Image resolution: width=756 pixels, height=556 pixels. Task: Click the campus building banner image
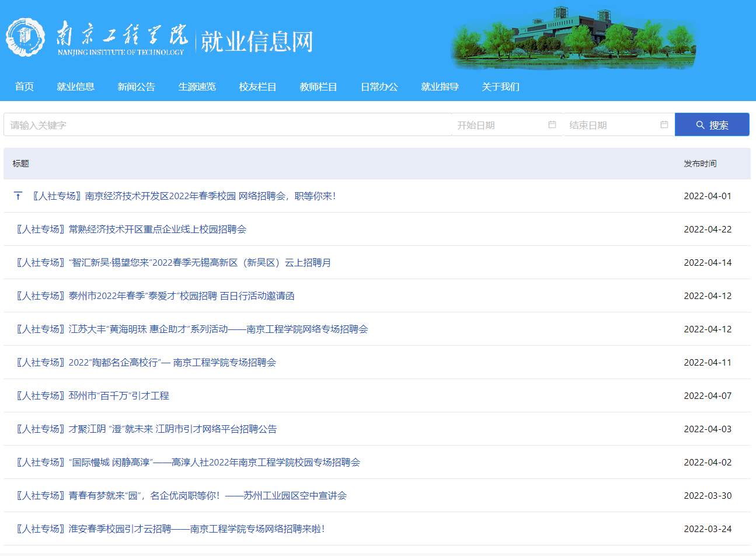click(x=573, y=39)
